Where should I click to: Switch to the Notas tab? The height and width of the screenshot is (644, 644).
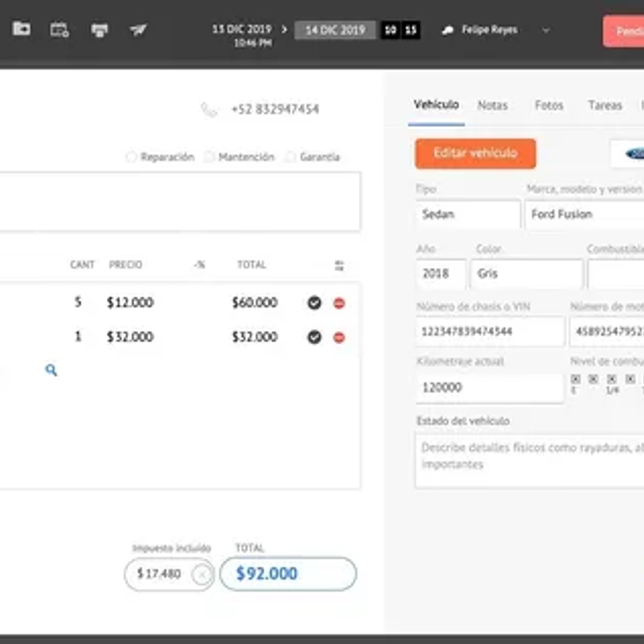point(492,106)
